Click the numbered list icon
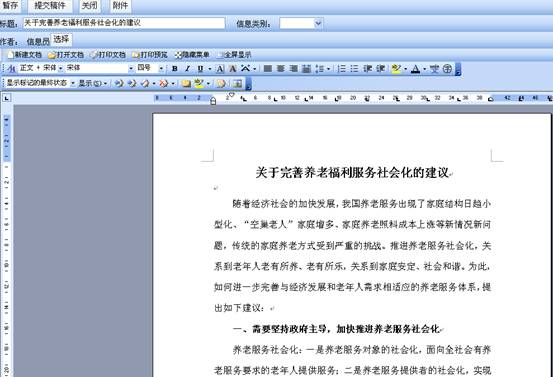 341,68
